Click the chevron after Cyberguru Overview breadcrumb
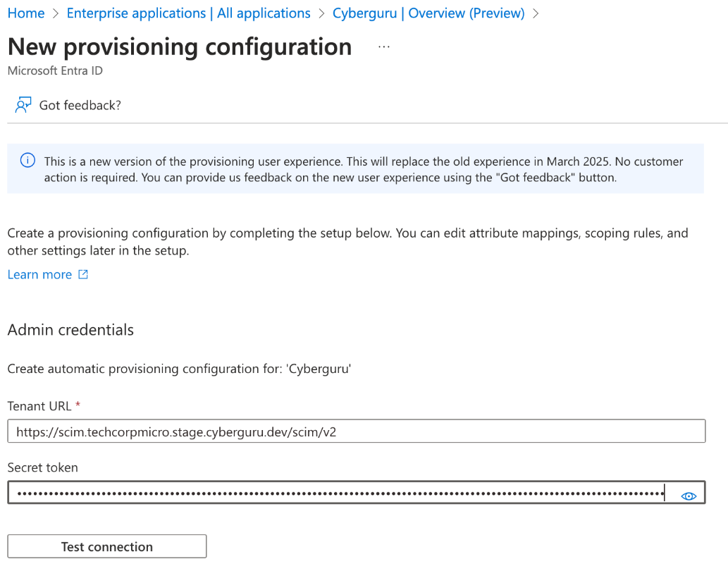Viewport: 728px width, 564px height. coord(536,13)
